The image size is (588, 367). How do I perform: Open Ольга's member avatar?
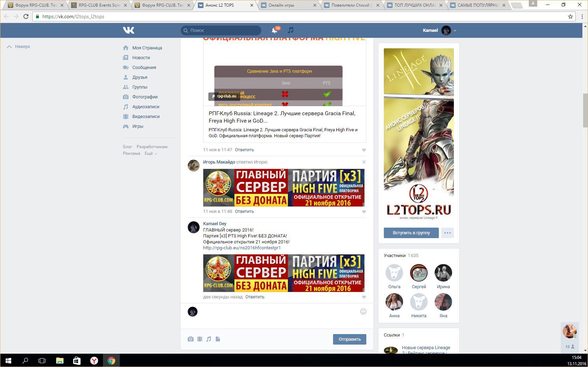394,273
